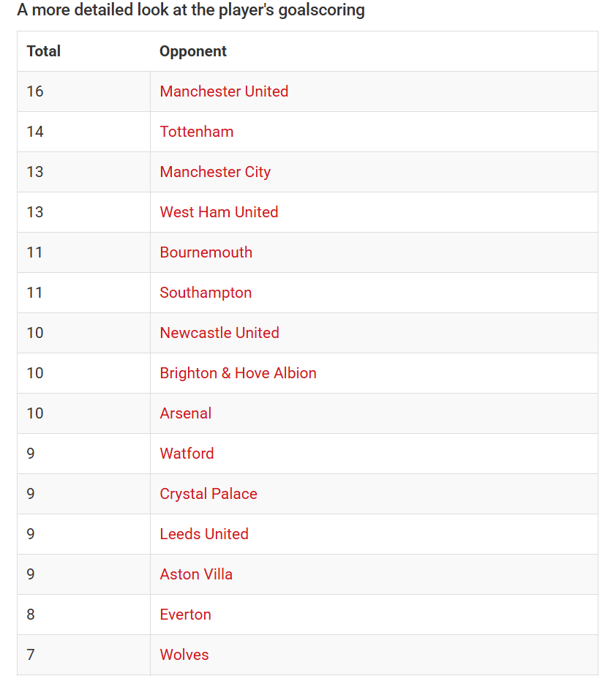The width and height of the screenshot is (616, 676).
Task: Click the Southampton link
Action: (x=206, y=293)
